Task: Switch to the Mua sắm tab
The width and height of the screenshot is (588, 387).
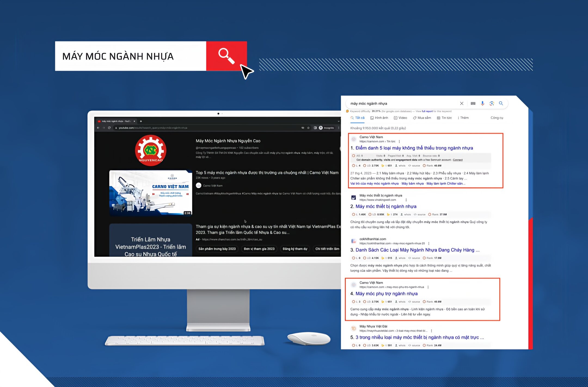Action: coord(422,118)
